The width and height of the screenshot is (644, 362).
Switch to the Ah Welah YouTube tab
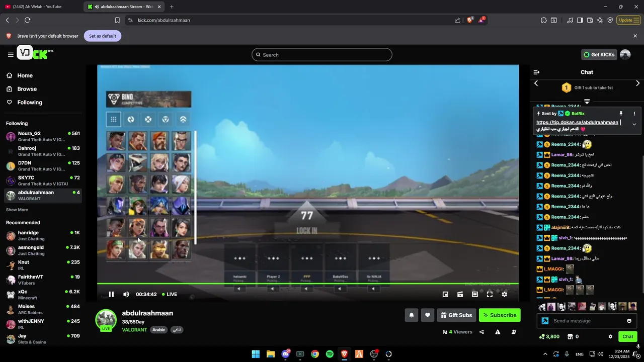click(40, 7)
